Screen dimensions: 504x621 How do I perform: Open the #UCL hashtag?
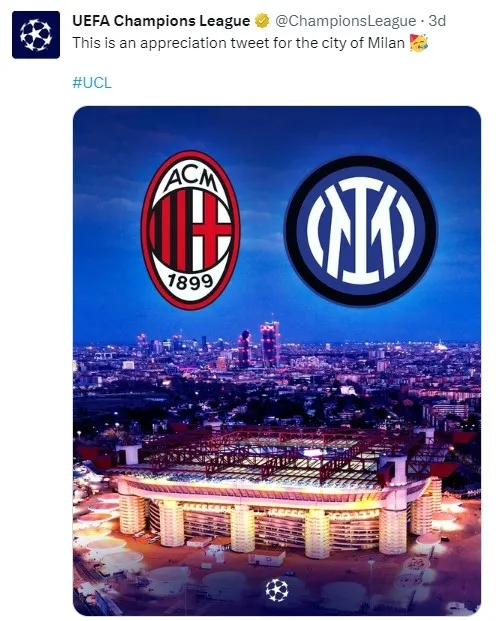tap(92, 83)
